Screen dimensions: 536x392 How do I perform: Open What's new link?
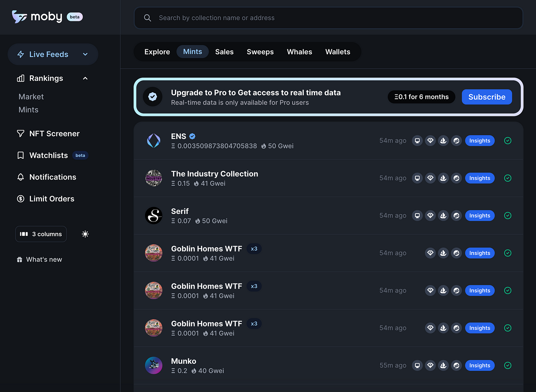click(39, 260)
